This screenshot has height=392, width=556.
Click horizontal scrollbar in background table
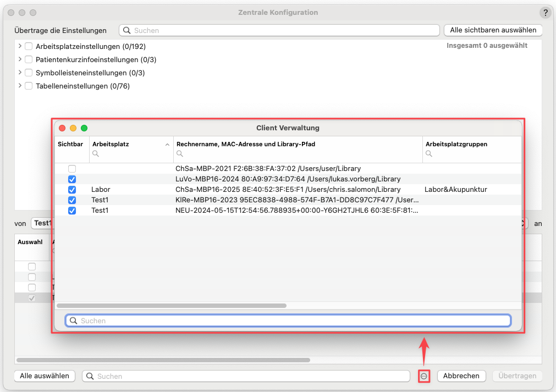(x=163, y=360)
